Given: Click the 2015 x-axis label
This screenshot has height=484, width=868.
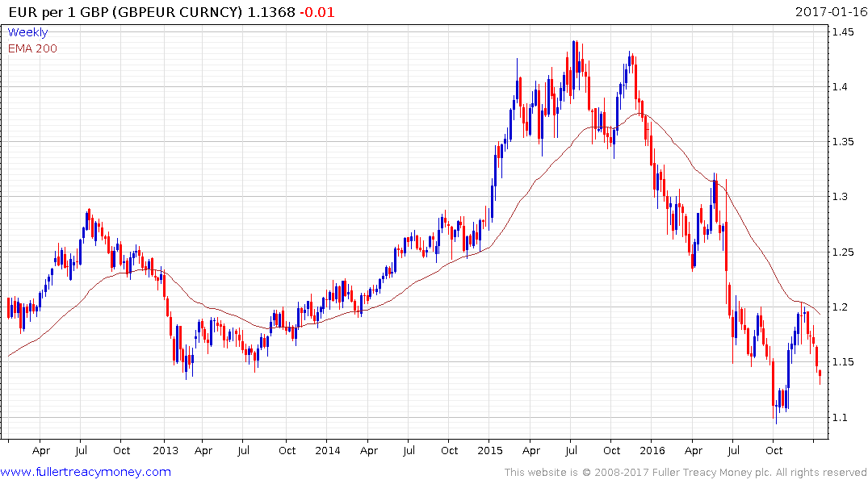Looking at the screenshot, I should click(490, 450).
